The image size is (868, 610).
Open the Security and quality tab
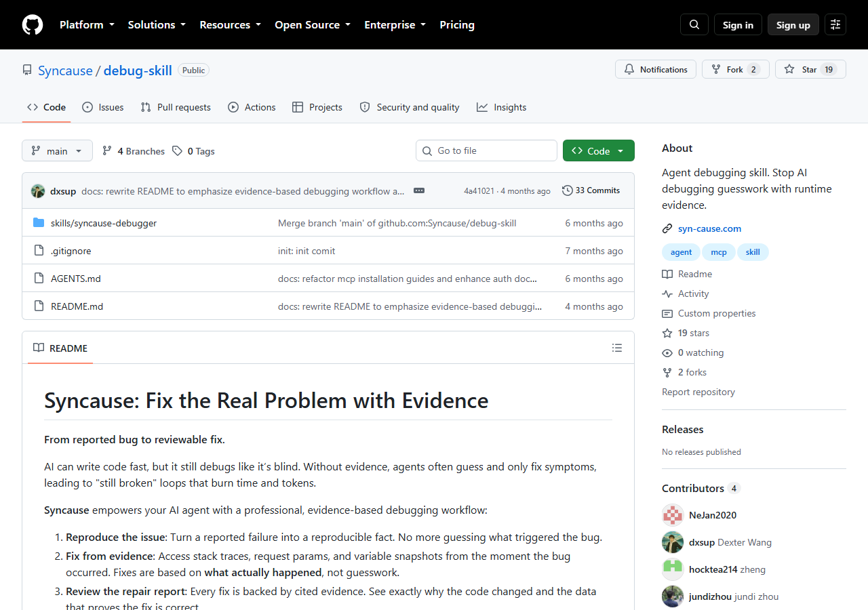[410, 107]
